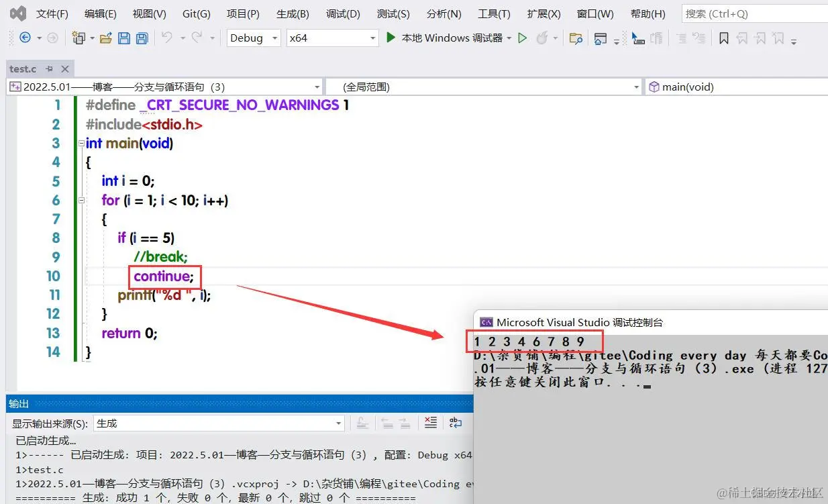Open the project scope dropdown 2022.5.01
The height and width of the screenshot is (504, 828).
[166, 87]
